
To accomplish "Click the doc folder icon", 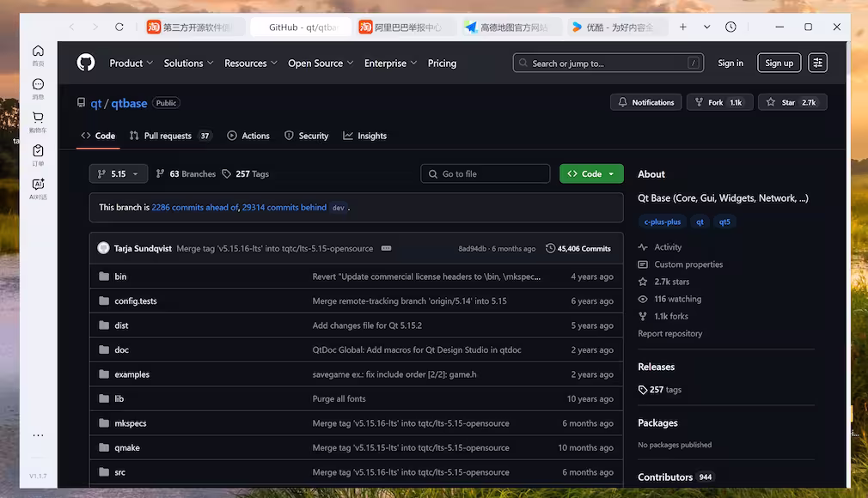I will point(104,349).
